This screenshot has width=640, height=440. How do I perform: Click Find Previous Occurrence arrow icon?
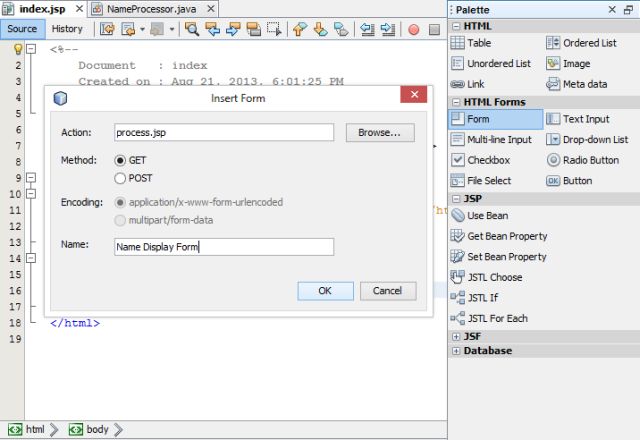pyautogui.click(x=213, y=29)
